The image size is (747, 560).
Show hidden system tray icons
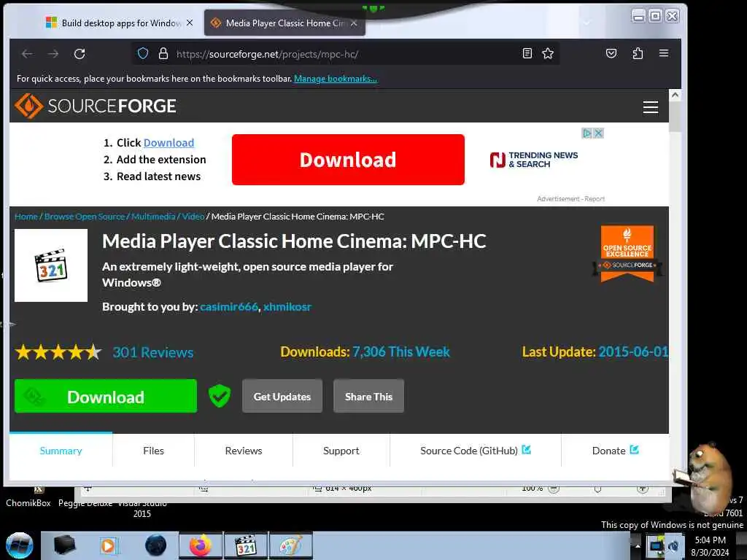coord(638,545)
